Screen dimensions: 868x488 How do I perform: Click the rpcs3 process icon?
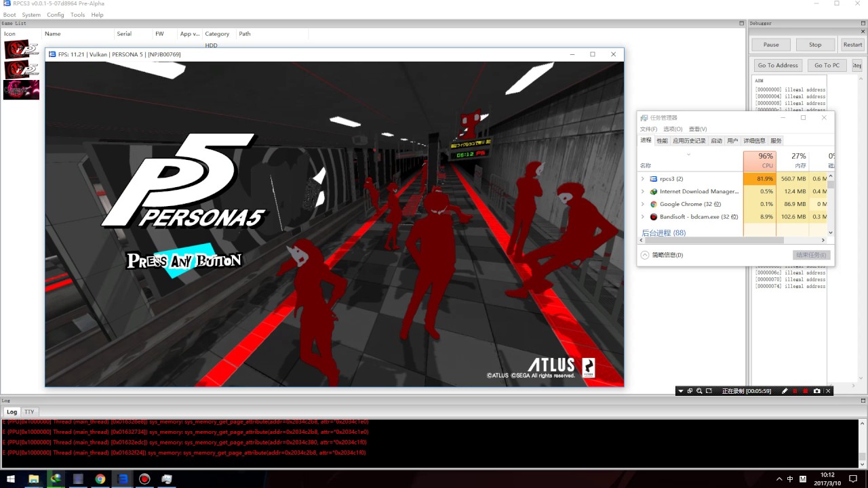[x=654, y=179]
